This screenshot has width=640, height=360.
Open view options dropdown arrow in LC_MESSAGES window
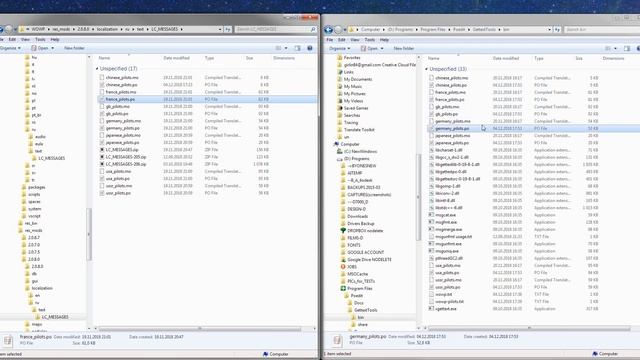(x=286, y=48)
